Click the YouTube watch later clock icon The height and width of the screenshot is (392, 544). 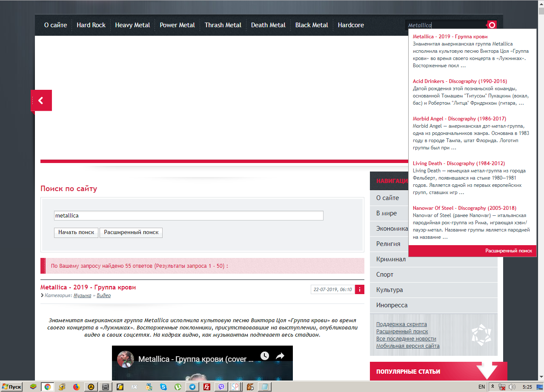pos(265,356)
